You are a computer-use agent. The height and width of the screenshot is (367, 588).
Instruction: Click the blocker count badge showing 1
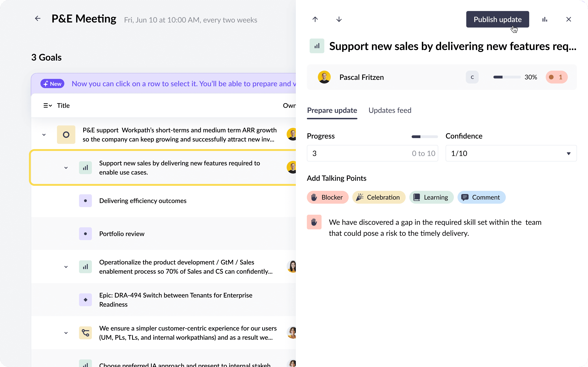click(x=556, y=77)
